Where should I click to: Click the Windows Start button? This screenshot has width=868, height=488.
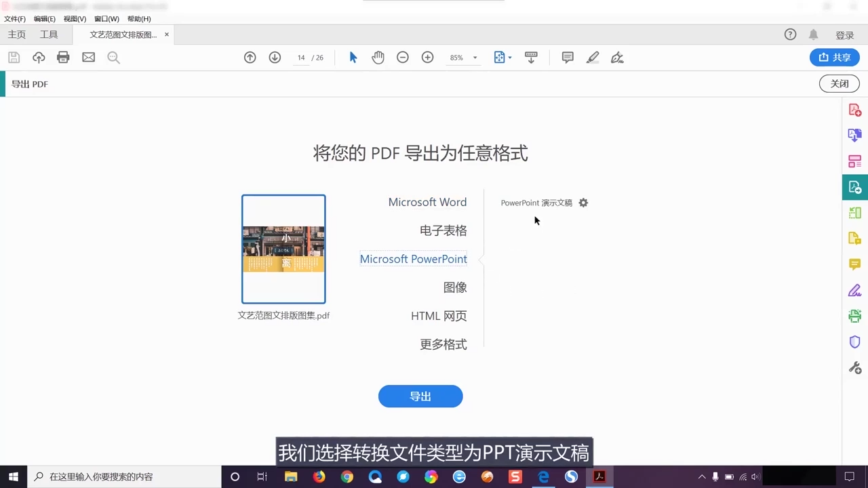(14, 476)
